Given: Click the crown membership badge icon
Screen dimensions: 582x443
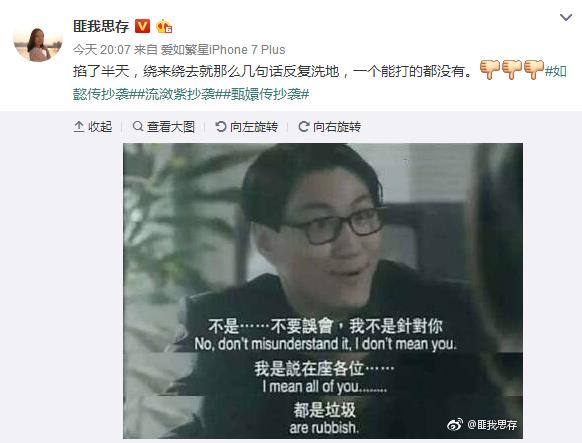Looking at the screenshot, I should coord(164,26).
